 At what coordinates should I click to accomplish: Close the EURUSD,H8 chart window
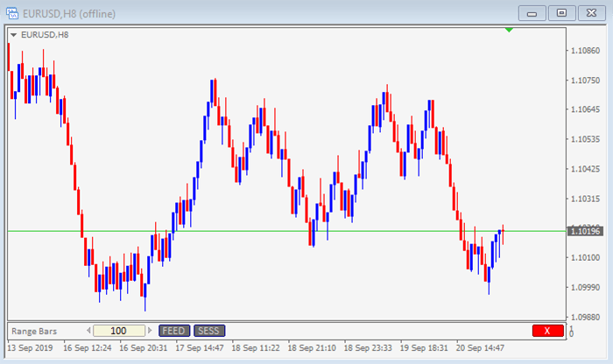[591, 12]
